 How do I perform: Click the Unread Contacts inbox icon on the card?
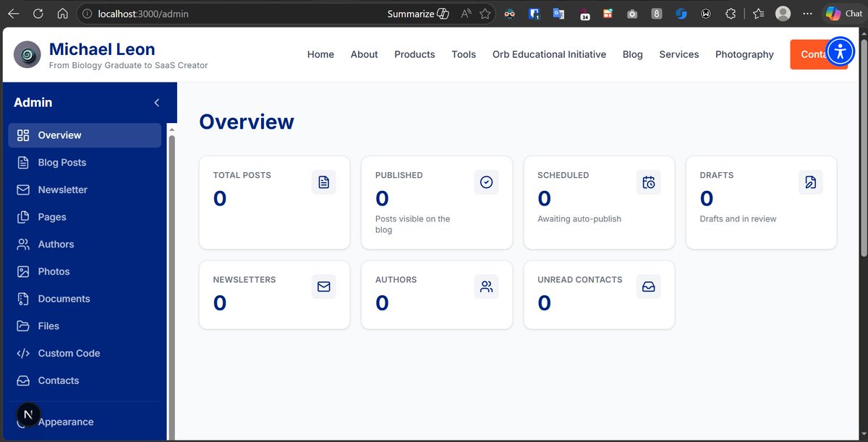click(649, 286)
